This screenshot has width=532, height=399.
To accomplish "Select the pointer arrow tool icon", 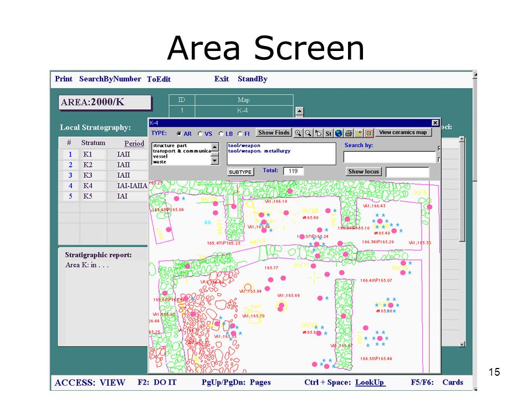I will click(318, 133).
